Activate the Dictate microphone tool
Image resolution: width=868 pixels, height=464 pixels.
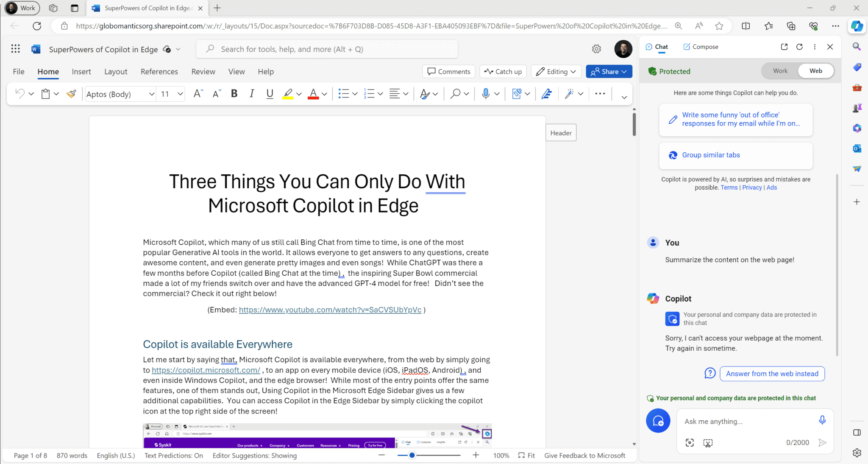pyautogui.click(x=487, y=93)
